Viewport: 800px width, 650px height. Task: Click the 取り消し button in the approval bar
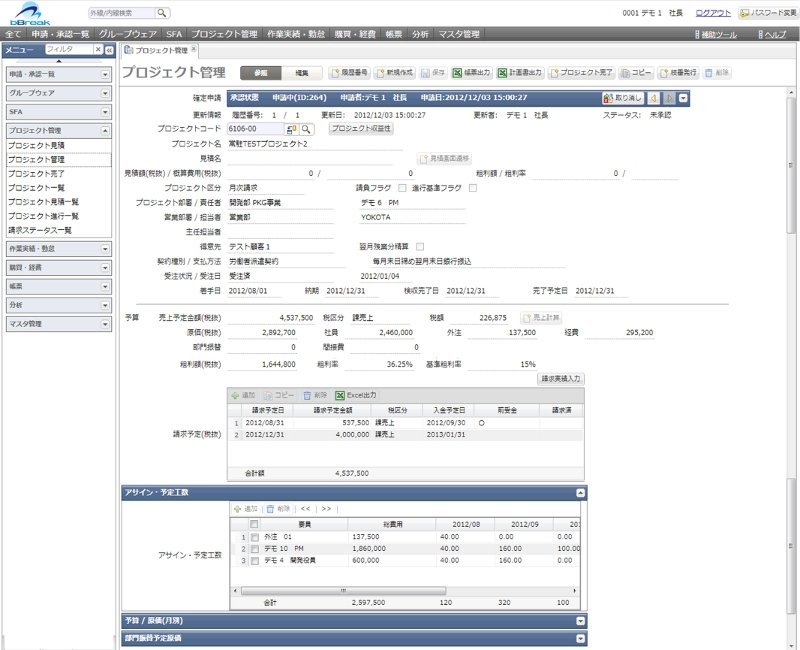tap(623, 98)
